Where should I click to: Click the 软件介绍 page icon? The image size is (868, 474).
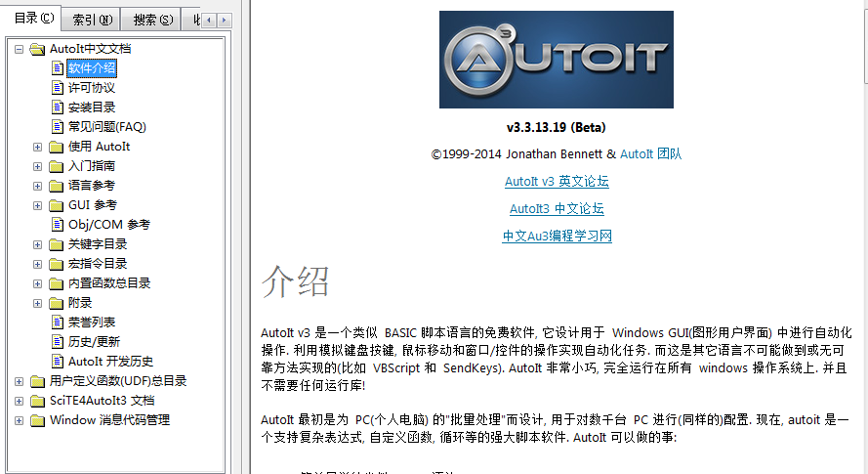click(58, 68)
